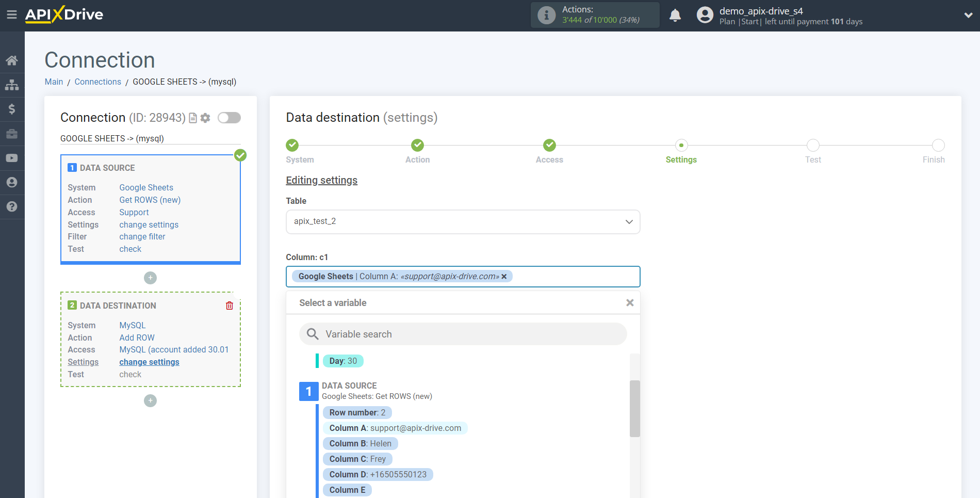Remove the Column A tag from c1 field
Viewport: 980px width, 498px height.
pyautogui.click(x=504, y=277)
